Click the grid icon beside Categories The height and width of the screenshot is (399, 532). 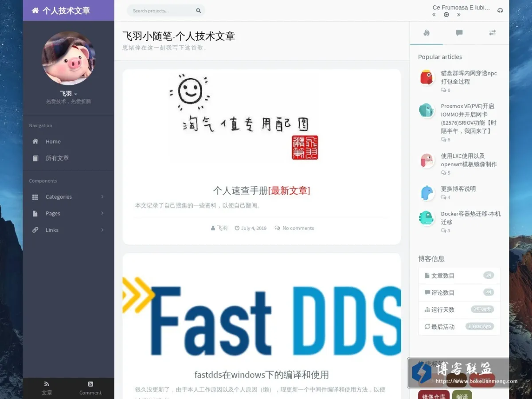(x=35, y=197)
